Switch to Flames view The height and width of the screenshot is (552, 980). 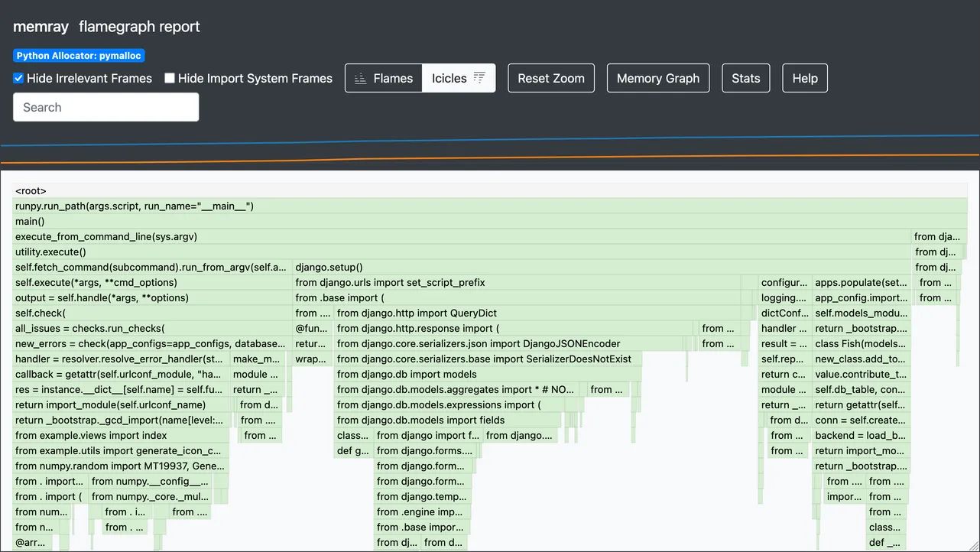tap(384, 78)
